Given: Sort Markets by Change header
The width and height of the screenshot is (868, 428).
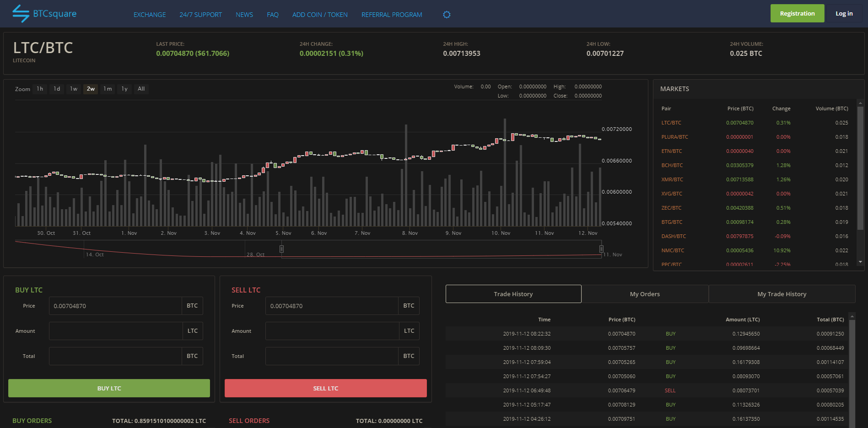Looking at the screenshot, I should (781, 108).
